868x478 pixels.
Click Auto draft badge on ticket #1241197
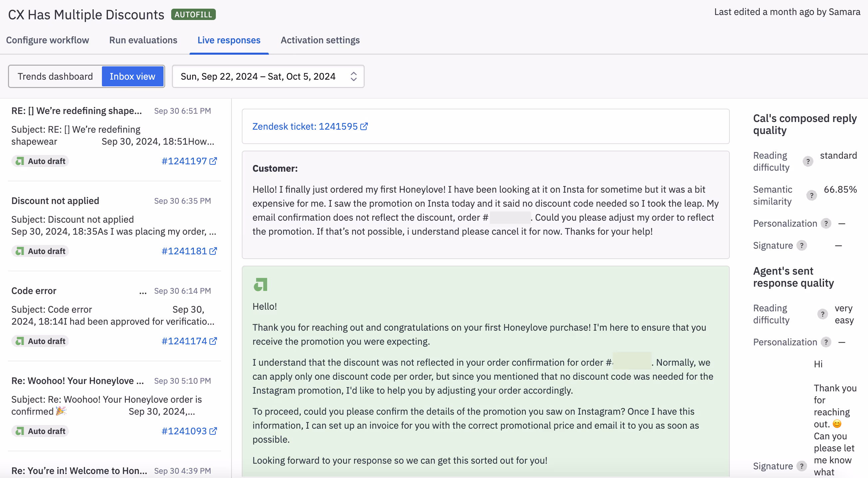(40, 161)
